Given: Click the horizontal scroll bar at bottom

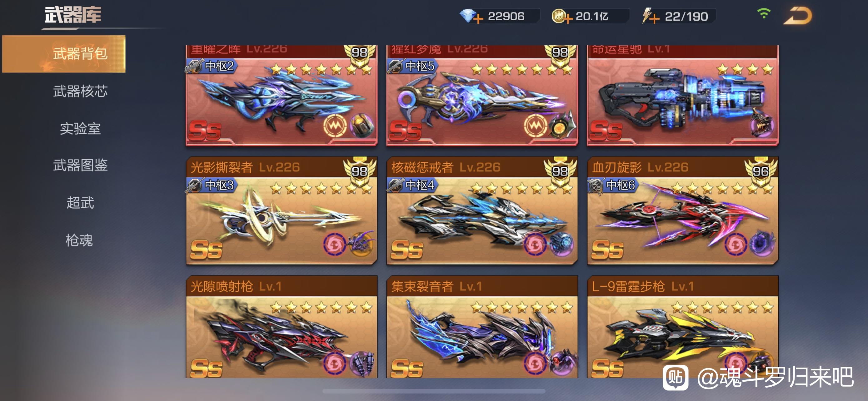Looking at the screenshot, I should coord(434,391).
